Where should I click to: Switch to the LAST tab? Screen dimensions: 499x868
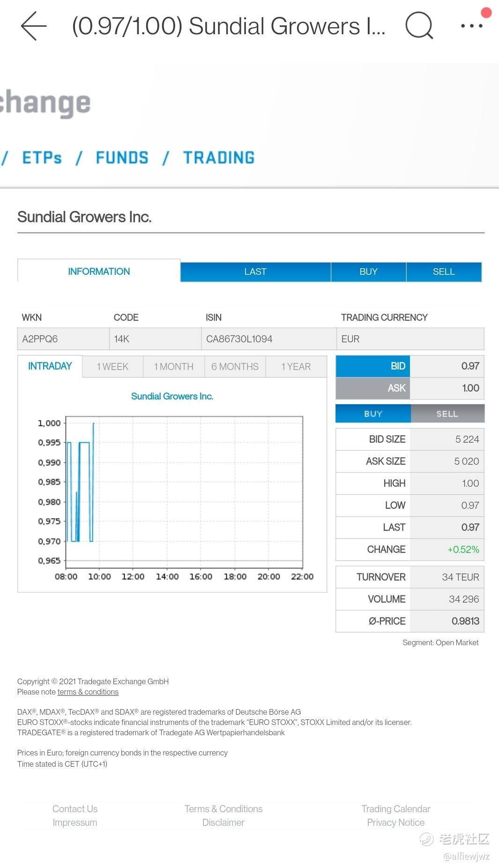click(x=255, y=272)
